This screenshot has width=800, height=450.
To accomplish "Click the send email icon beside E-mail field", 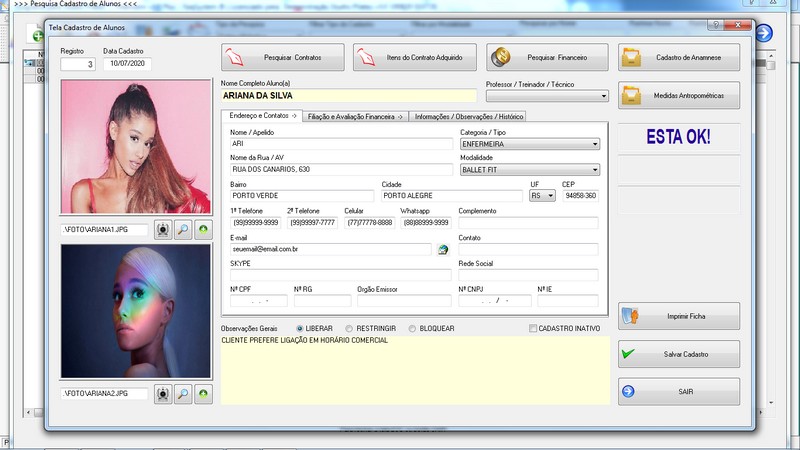I will click(x=443, y=250).
